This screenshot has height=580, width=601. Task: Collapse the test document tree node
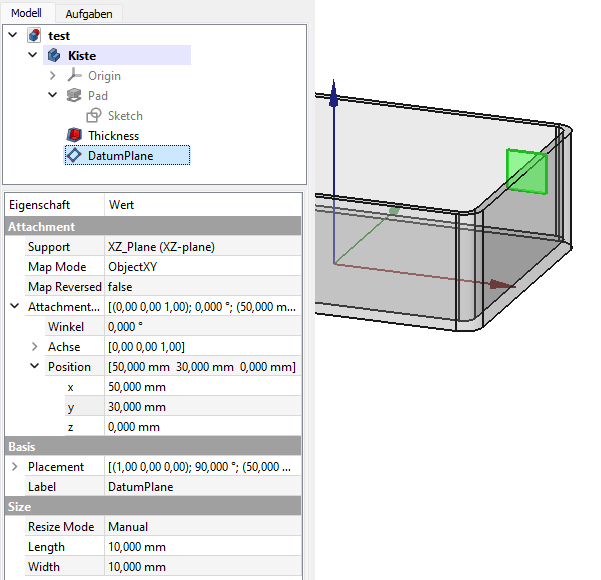click(13, 36)
